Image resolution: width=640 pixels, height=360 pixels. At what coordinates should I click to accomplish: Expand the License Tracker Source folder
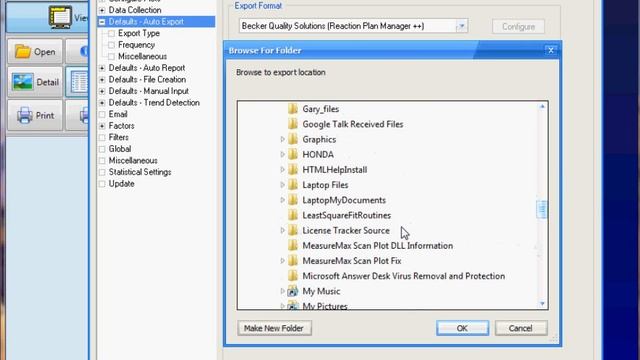[282, 230]
